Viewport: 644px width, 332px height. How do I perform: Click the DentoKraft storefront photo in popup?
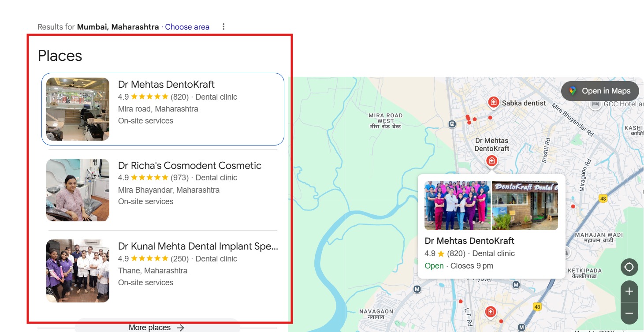pos(525,205)
